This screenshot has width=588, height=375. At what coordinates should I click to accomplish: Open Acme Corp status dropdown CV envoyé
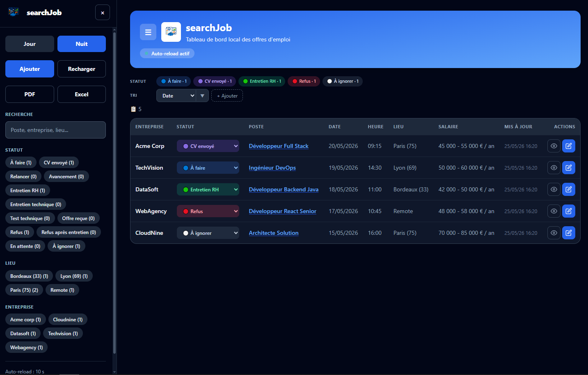click(208, 146)
